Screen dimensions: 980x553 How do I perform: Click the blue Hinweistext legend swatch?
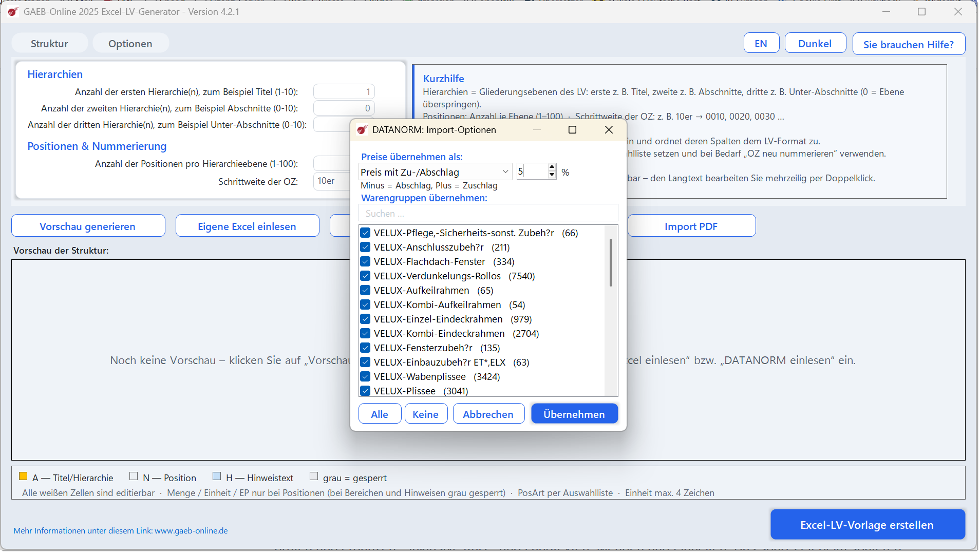tap(217, 476)
